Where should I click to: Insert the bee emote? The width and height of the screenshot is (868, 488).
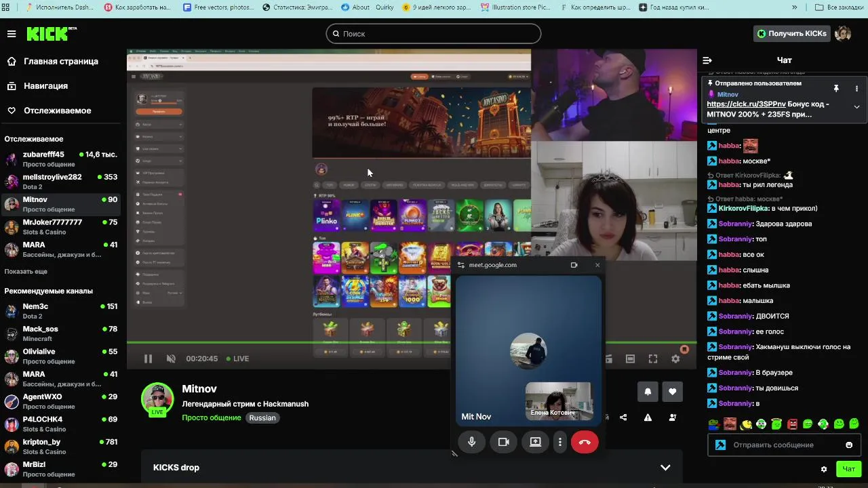coord(746,424)
